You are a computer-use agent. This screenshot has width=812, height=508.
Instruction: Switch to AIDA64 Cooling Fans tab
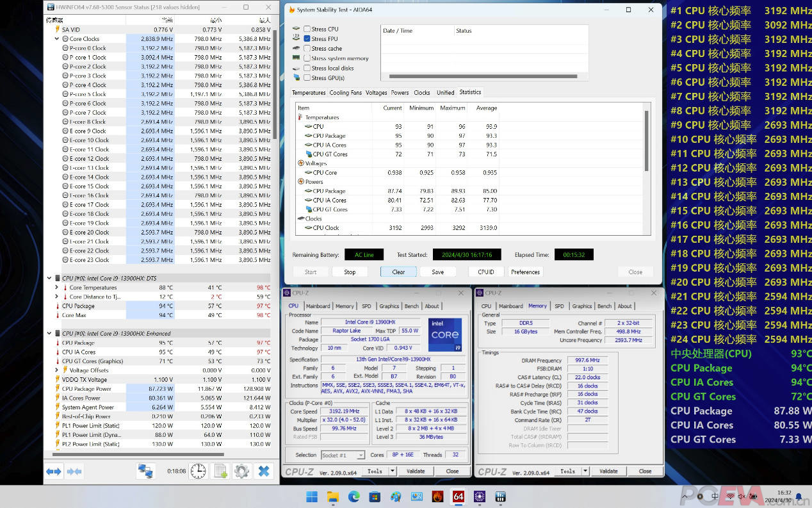[345, 93]
